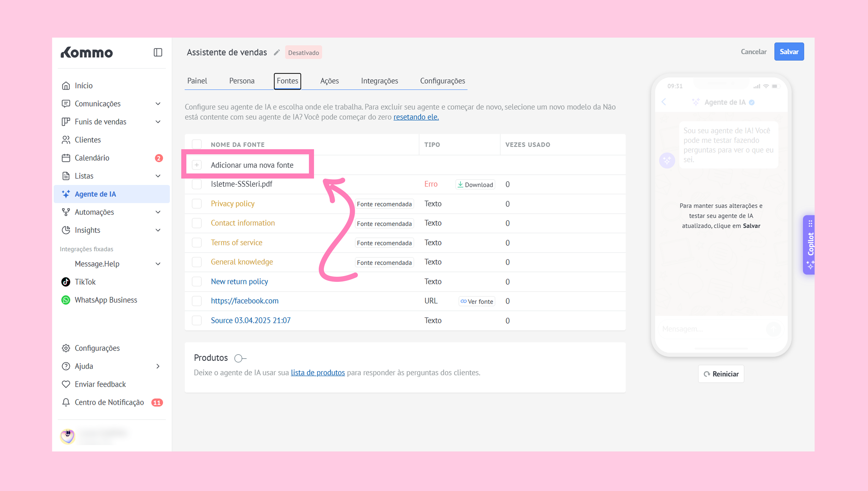Viewport: 868px width, 491px height.
Task: Click the plus icon to add source
Action: tap(197, 165)
